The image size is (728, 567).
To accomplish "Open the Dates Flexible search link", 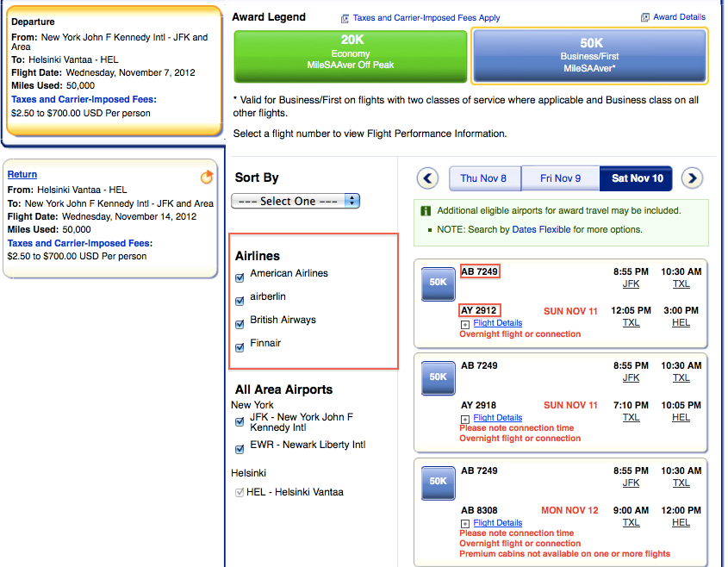I will [541, 229].
